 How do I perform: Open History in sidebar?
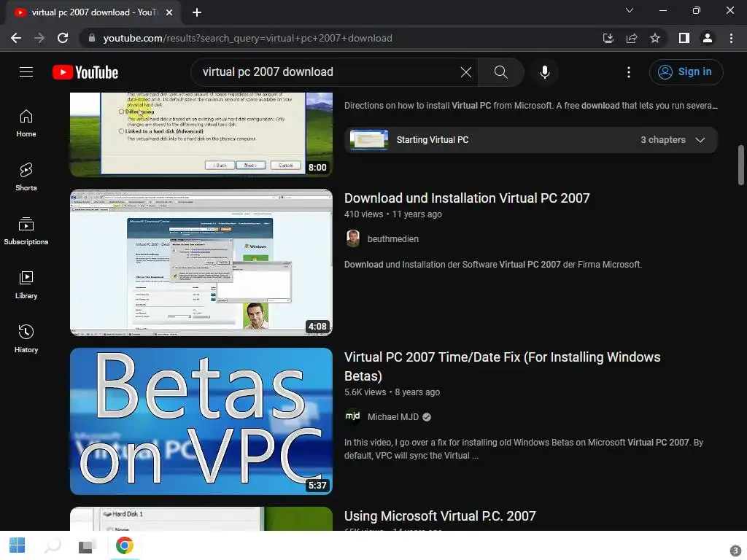tap(26, 338)
